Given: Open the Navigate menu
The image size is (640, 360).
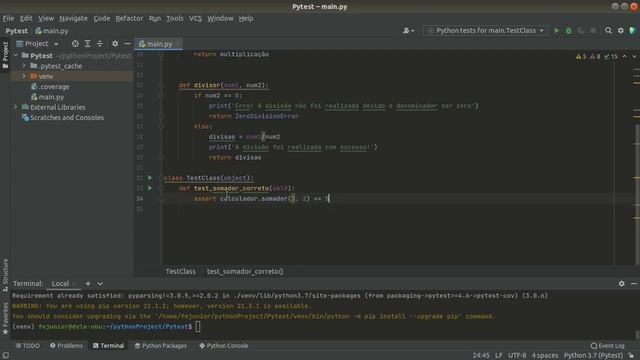Looking at the screenshot, I should (73, 18).
